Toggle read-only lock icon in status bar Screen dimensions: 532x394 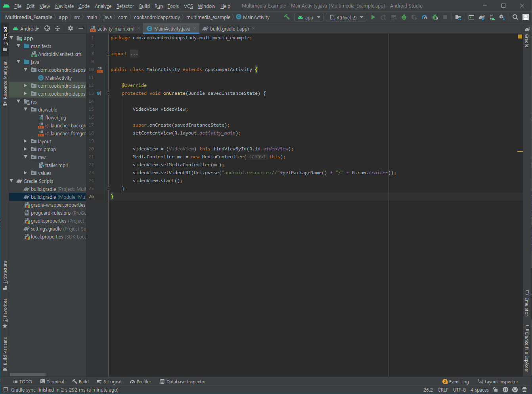coord(496,390)
